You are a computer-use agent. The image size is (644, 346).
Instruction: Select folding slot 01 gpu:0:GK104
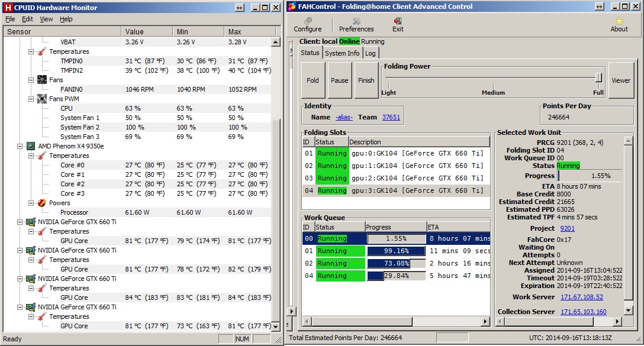(x=396, y=154)
